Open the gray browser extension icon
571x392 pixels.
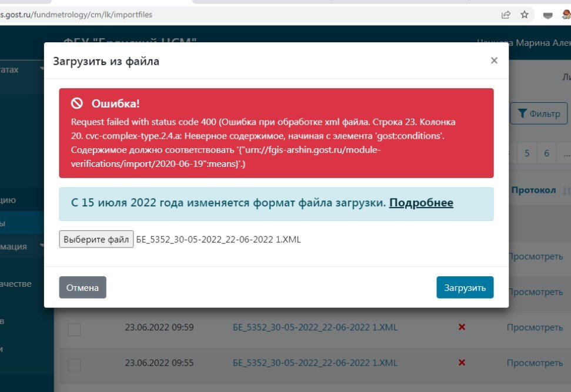tap(547, 15)
